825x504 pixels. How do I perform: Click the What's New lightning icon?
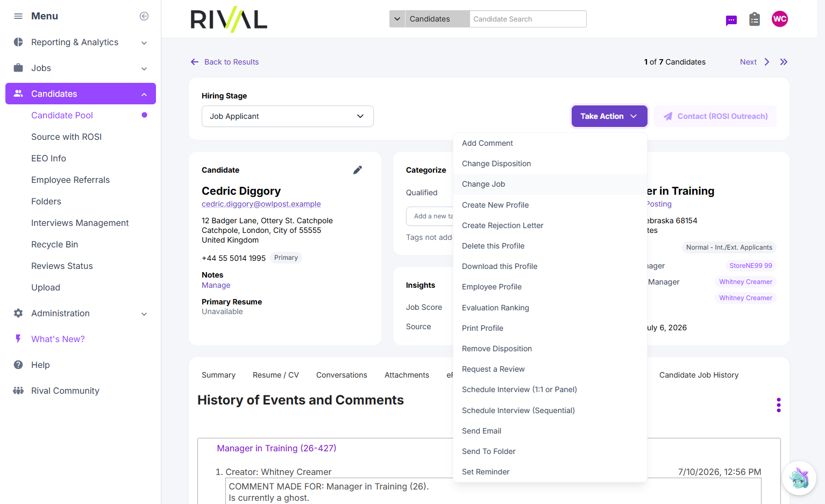point(18,339)
